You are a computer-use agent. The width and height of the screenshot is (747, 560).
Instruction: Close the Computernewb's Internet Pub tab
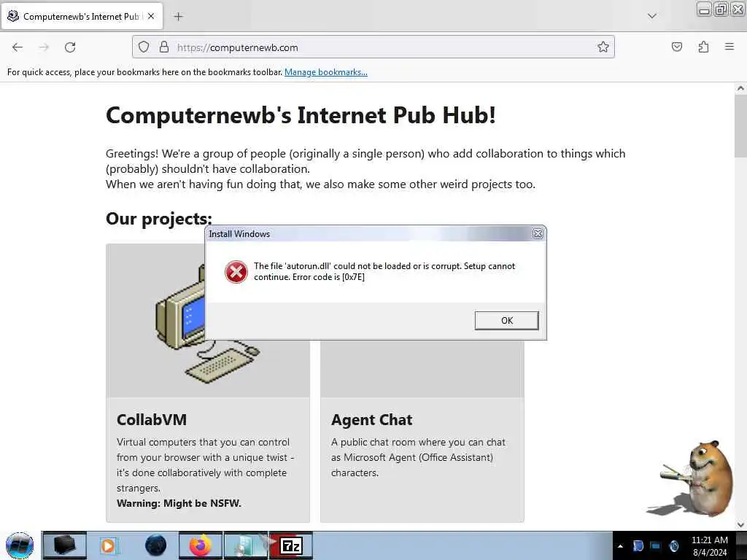(x=151, y=16)
